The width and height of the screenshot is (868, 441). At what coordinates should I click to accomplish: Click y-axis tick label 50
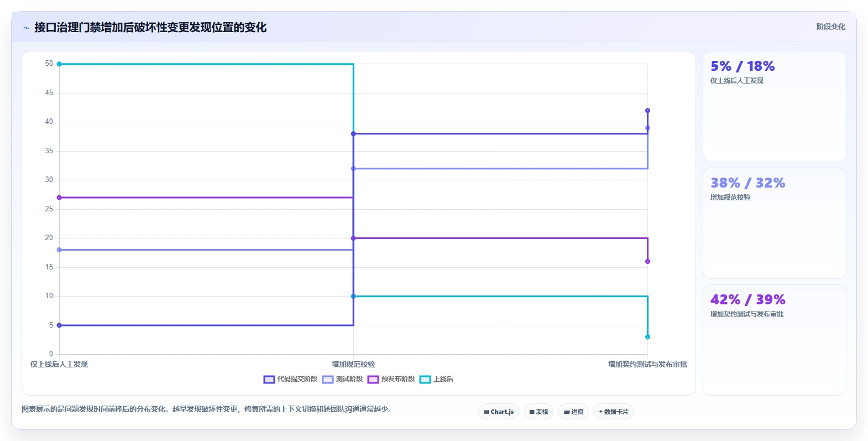(49, 64)
